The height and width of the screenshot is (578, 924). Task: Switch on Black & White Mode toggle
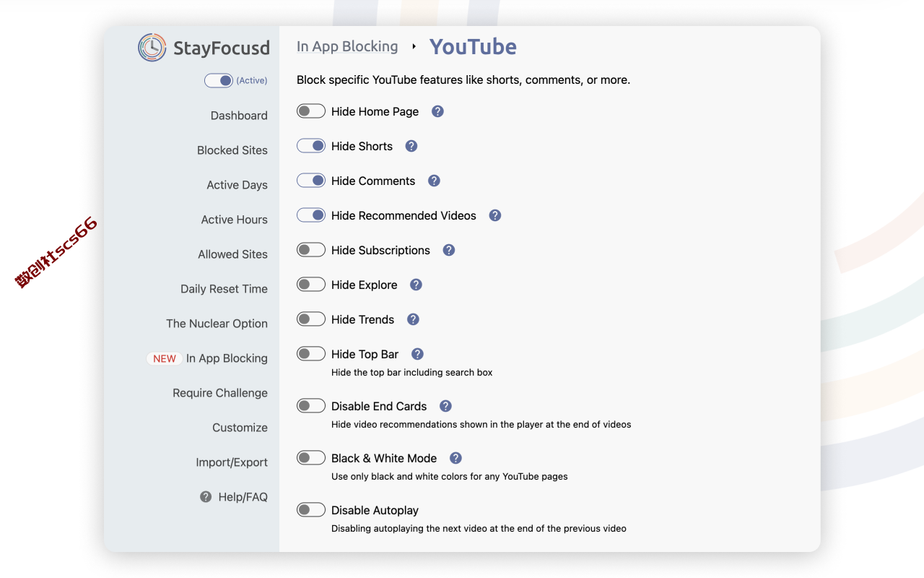[x=311, y=458]
